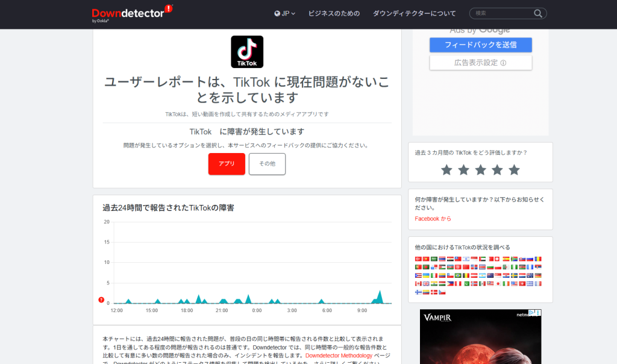Click the TikTok logo image

coord(247,52)
